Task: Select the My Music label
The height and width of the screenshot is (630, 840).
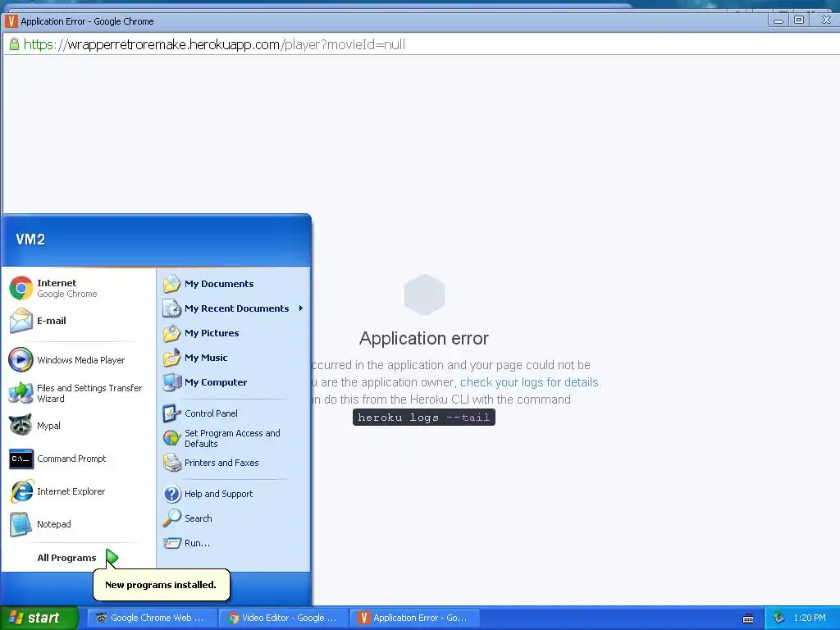Action: [206, 358]
